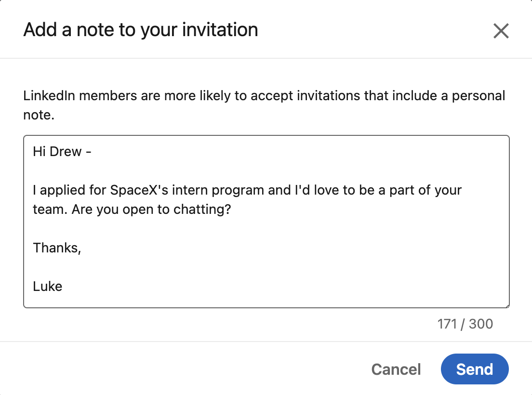Place cursor on the word 'applied'
The image size is (532, 395).
[63, 191]
